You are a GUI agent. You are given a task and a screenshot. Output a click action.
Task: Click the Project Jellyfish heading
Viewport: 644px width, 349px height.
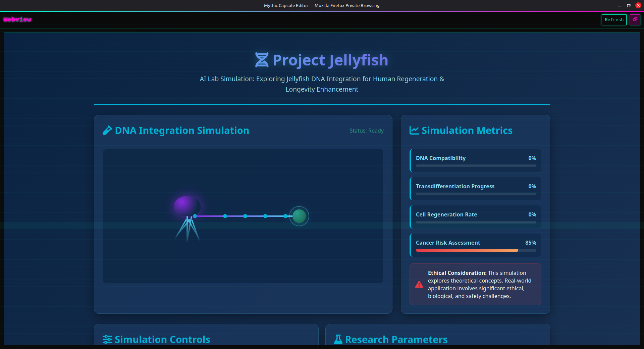coord(330,60)
